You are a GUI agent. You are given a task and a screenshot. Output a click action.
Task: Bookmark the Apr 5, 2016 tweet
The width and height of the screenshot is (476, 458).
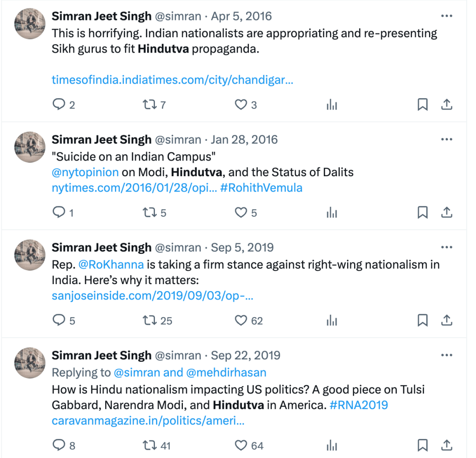(422, 105)
